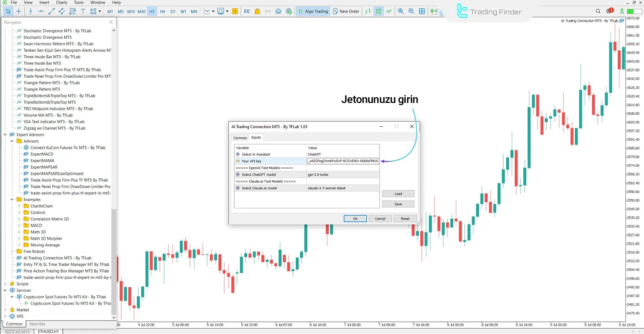Activate the H4 timeframe
644x334 pixels.
pos(162,11)
